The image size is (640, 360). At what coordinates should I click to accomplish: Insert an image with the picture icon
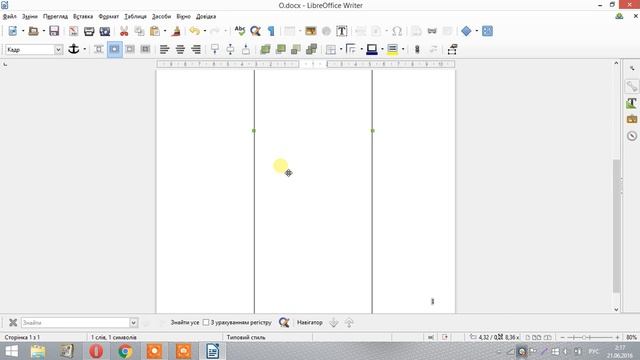(311, 31)
